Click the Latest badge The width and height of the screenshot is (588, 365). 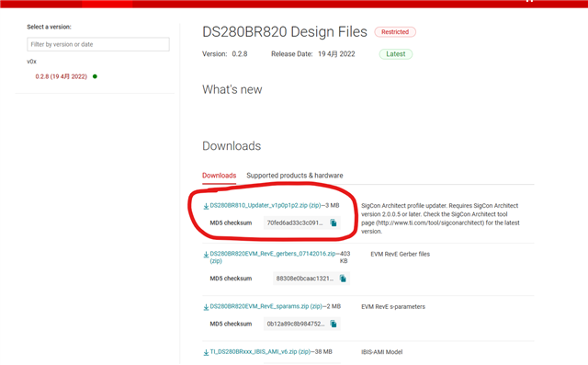(x=396, y=54)
